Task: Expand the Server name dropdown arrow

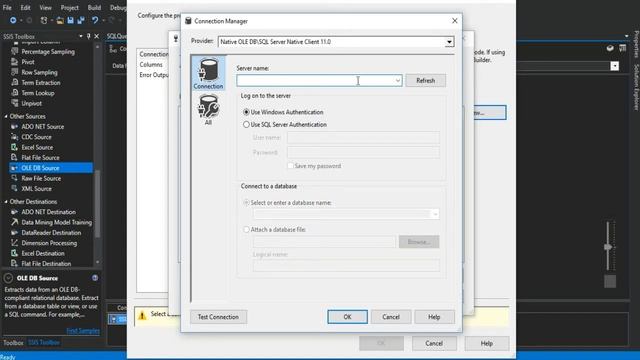Action: pos(398,80)
